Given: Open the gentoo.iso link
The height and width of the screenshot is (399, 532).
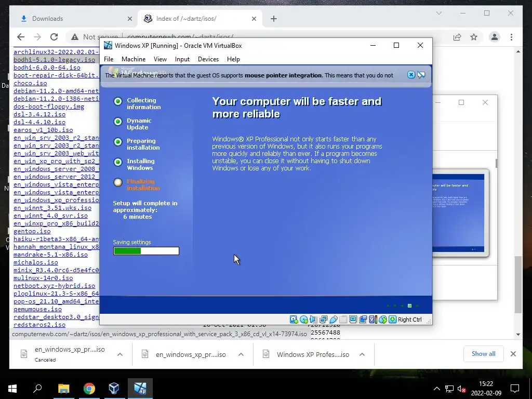Looking at the screenshot, I should [x=32, y=231].
